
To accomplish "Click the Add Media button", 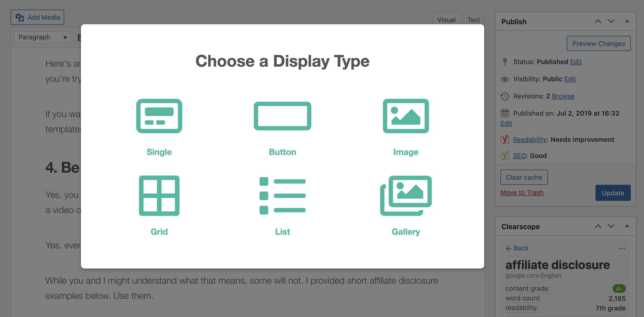I will click(37, 17).
